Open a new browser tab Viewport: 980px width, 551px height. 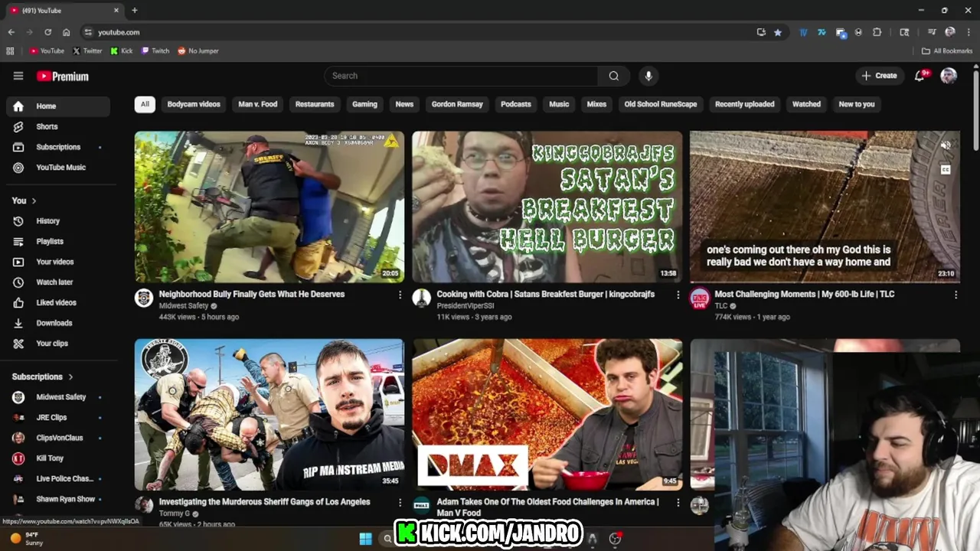click(135, 10)
